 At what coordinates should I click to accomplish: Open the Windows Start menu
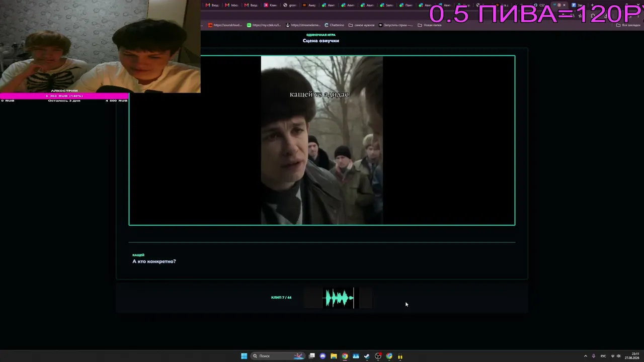pyautogui.click(x=244, y=356)
